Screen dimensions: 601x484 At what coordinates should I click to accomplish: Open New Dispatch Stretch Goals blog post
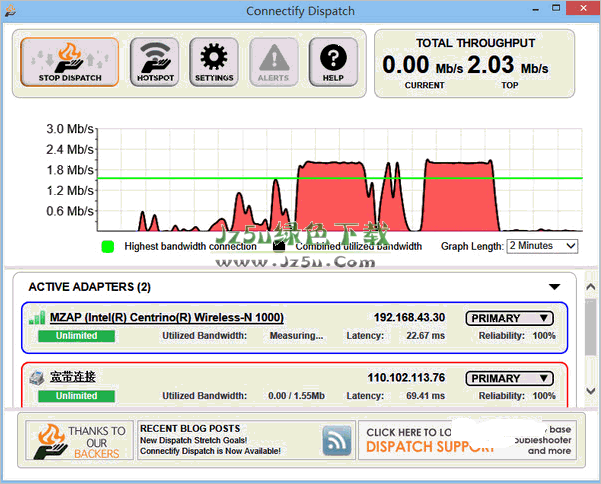point(194,440)
